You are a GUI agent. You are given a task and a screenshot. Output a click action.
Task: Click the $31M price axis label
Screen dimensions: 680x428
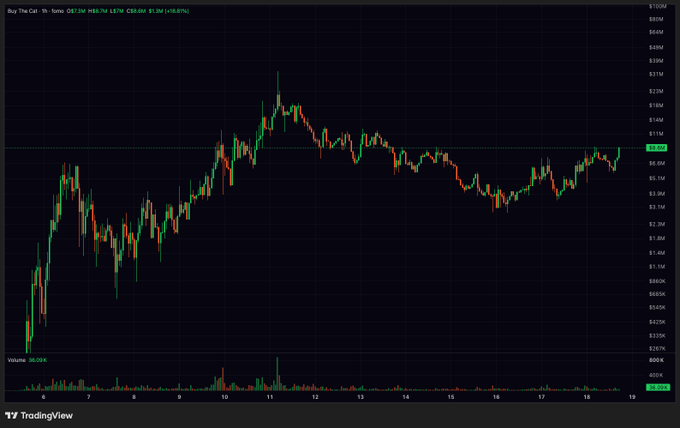(x=656, y=74)
